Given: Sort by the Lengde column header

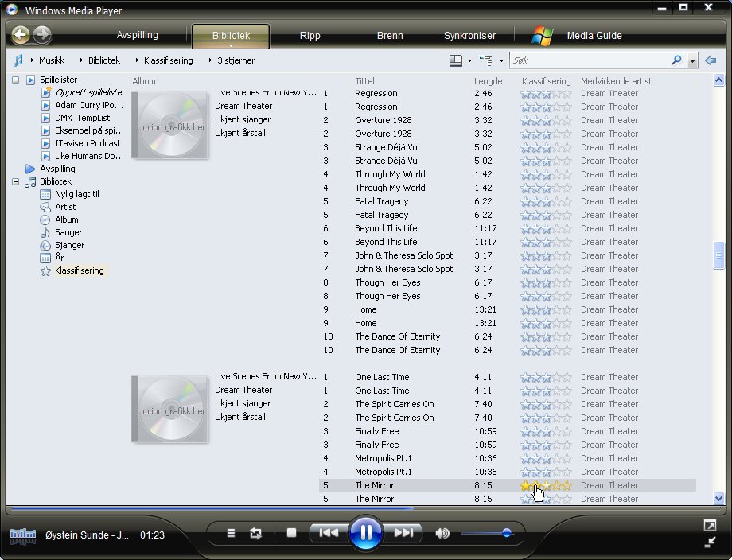Looking at the screenshot, I should click(x=489, y=81).
